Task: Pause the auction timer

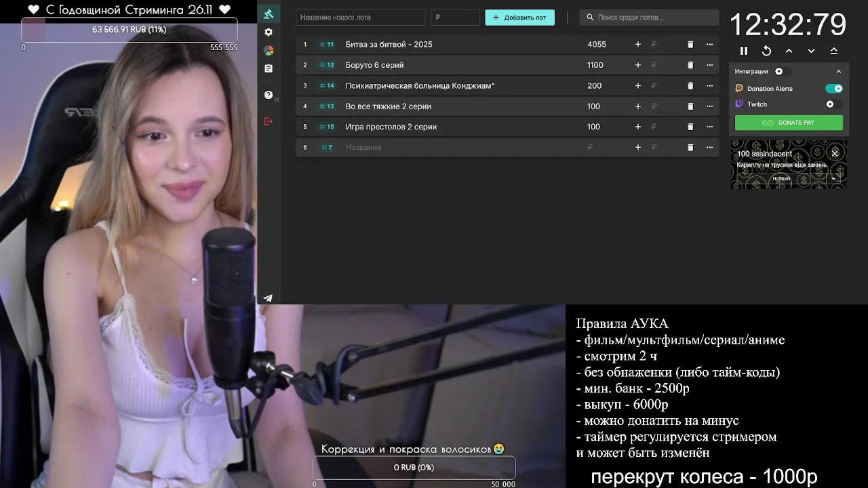Action: pos(744,51)
